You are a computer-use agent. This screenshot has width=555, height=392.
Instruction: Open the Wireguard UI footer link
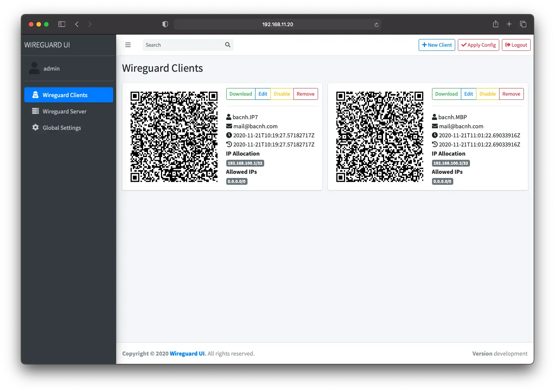click(187, 353)
